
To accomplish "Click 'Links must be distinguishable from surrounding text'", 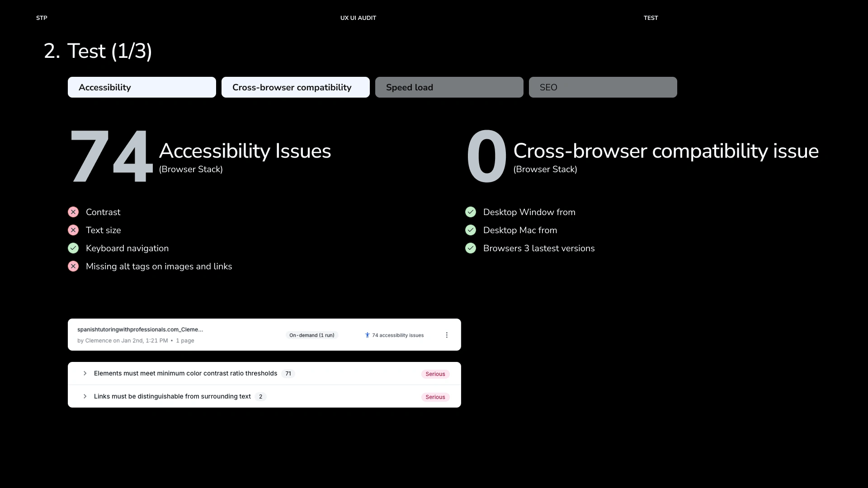I will 172,396.
